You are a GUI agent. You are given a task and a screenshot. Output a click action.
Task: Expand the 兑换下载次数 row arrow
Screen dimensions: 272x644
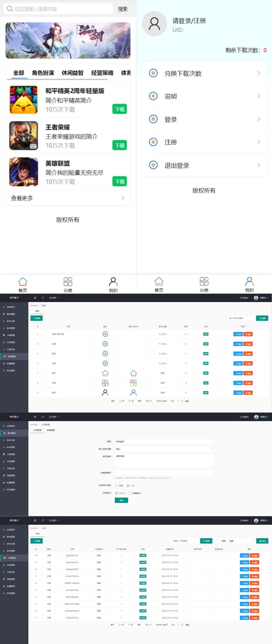(258, 73)
